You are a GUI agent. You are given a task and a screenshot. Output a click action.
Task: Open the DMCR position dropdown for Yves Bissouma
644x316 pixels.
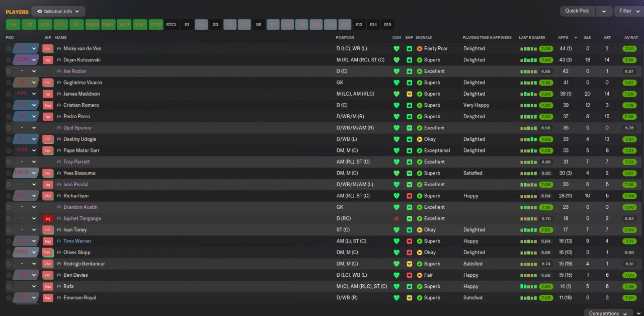[34, 173]
